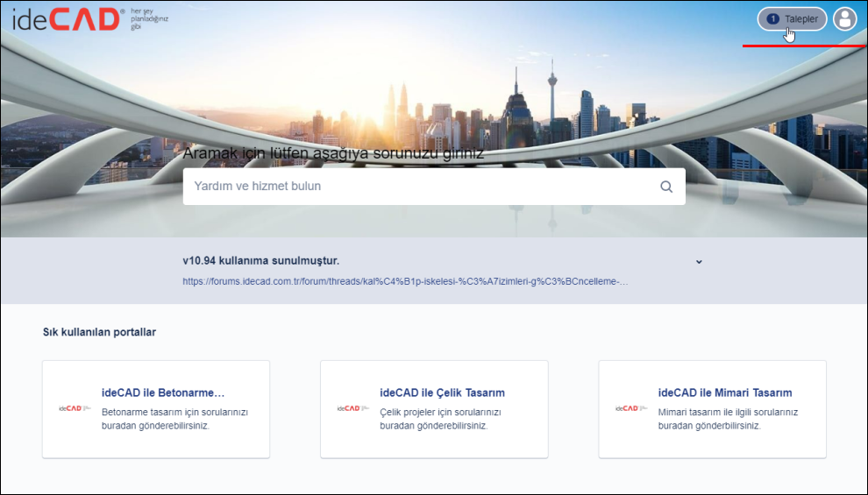Open the user profile avatar menu
Viewport: 868px width, 495px height.
[844, 19]
